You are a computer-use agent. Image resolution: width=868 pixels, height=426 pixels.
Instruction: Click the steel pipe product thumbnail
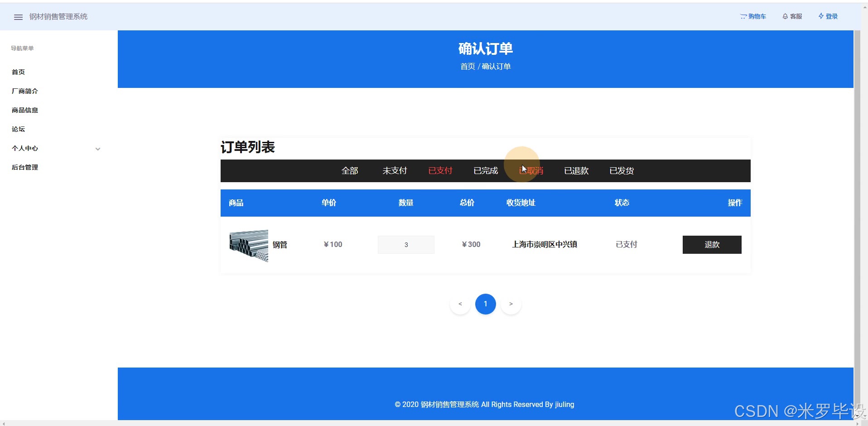[x=248, y=245]
